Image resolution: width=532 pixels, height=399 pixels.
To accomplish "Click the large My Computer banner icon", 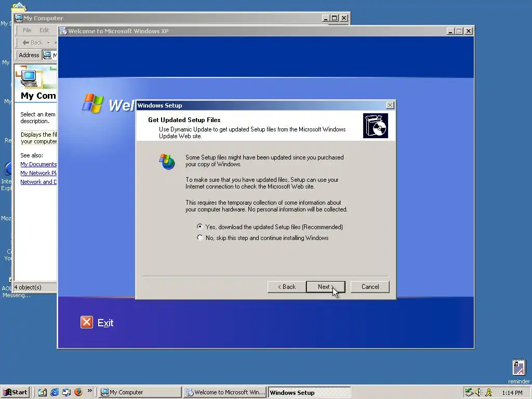I will click(x=30, y=78).
